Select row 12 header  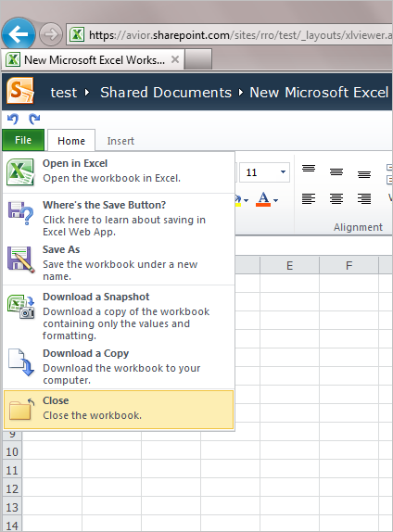[x=12, y=488]
